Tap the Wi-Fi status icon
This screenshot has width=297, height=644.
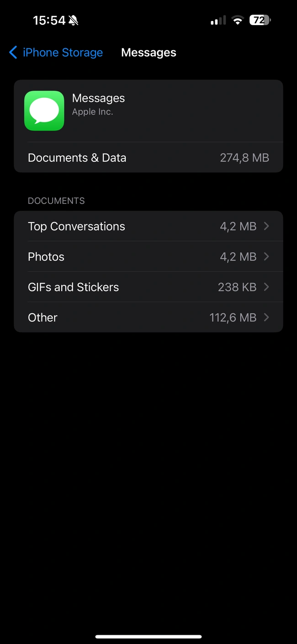click(238, 20)
